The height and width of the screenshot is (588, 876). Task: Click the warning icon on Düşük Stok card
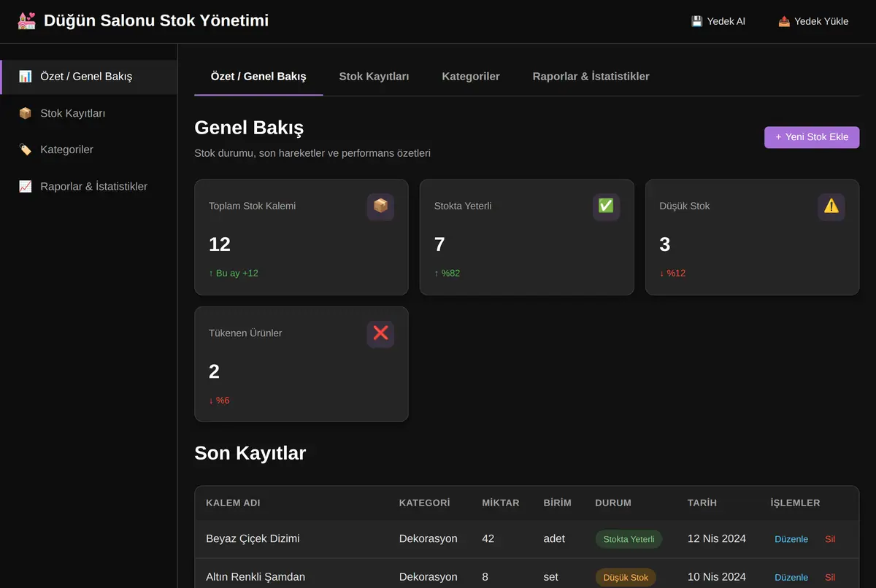pos(831,206)
